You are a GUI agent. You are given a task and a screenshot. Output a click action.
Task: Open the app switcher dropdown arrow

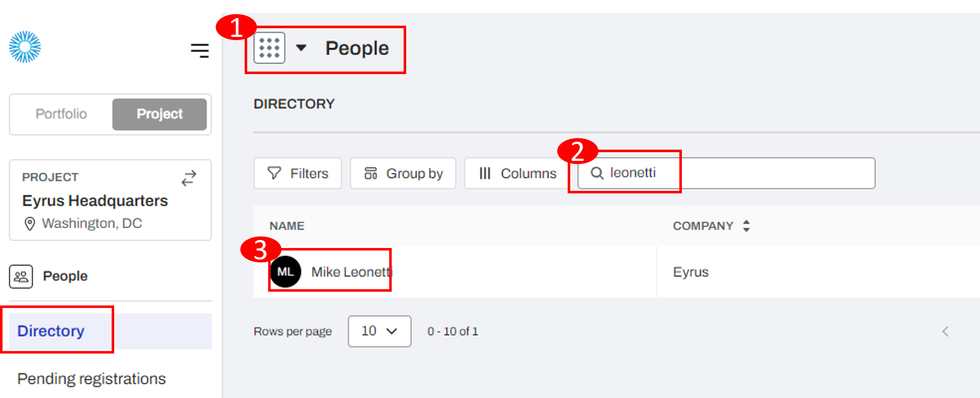coord(302,48)
